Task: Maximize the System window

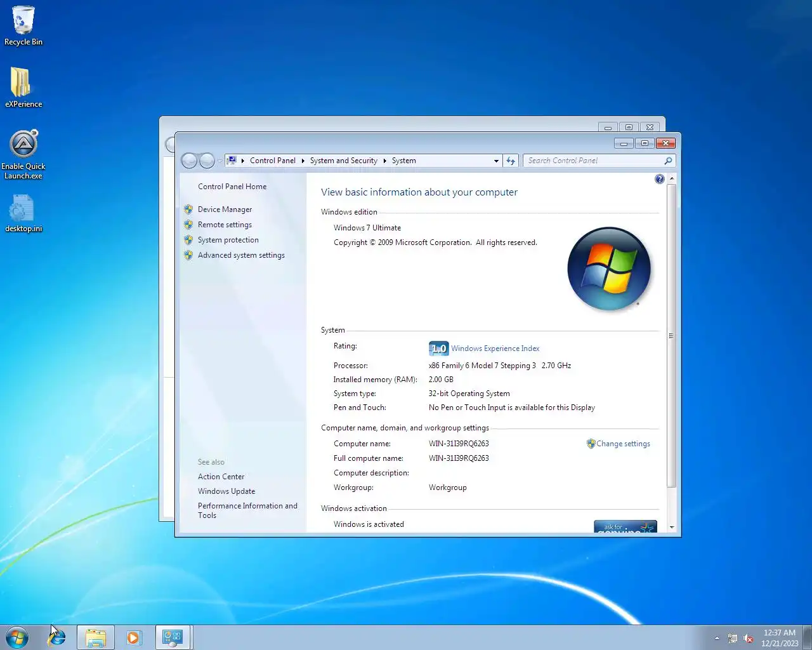Action: 645,143
